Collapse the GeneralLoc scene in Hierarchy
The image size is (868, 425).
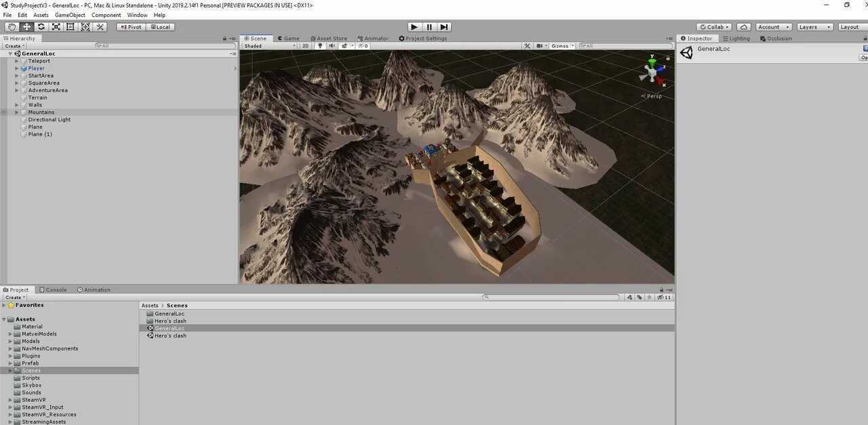point(10,54)
